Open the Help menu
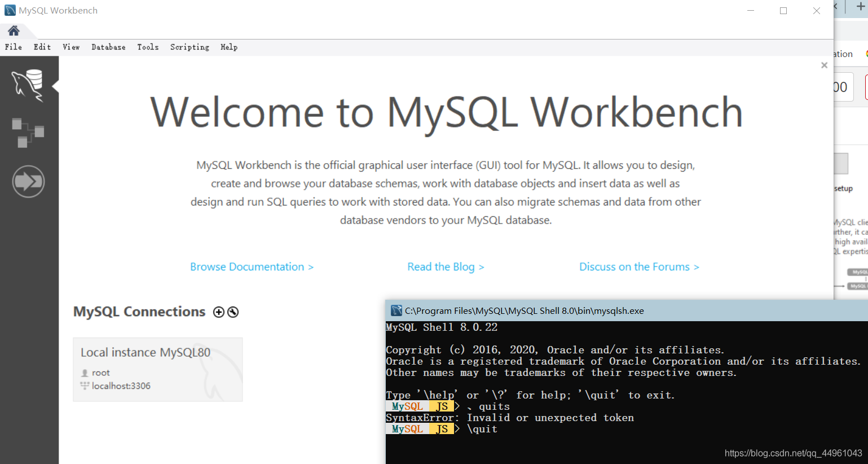This screenshot has width=868, height=464. pos(229,47)
